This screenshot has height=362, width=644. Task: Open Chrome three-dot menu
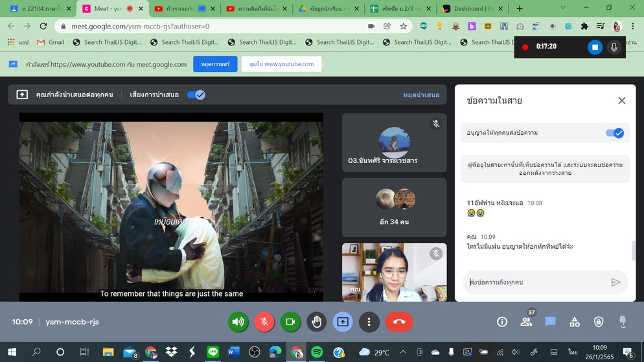[x=633, y=27]
